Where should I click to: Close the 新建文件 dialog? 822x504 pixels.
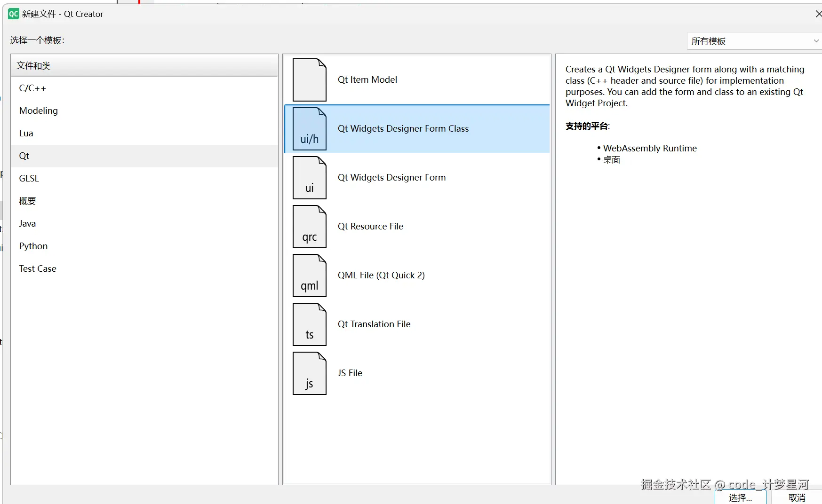click(x=818, y=14)
